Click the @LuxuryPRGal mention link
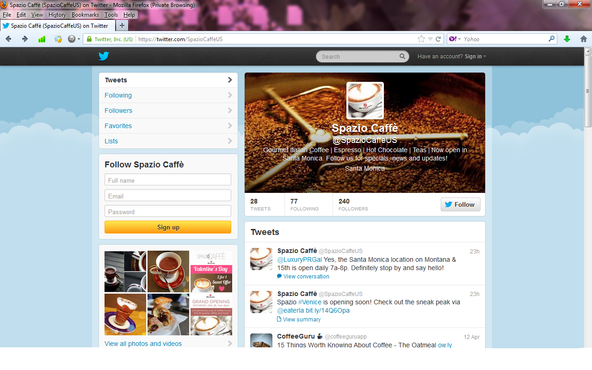Image resolution: width=592 pixels, height=370 pixels. coord(299,259)
